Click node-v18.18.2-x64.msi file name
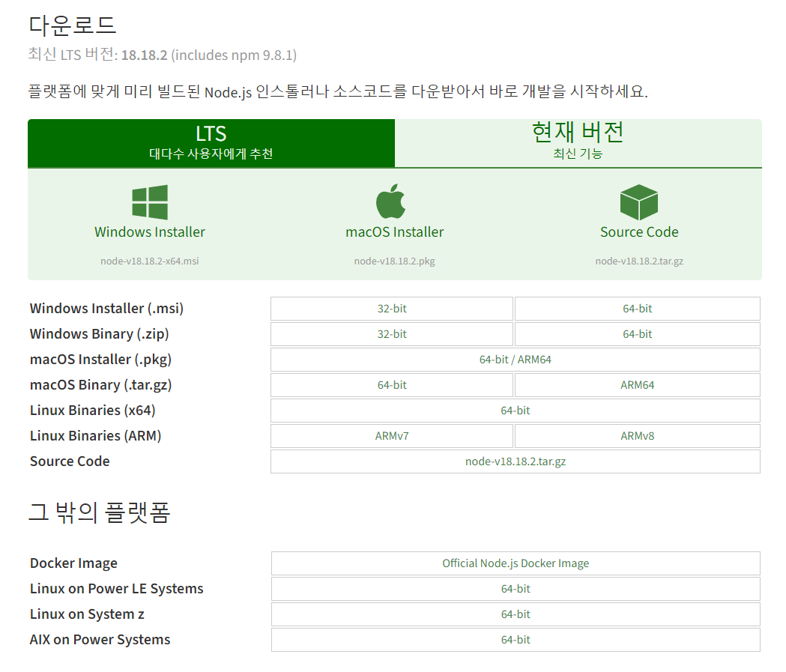The image size is (786, 672). coord(149,261)
